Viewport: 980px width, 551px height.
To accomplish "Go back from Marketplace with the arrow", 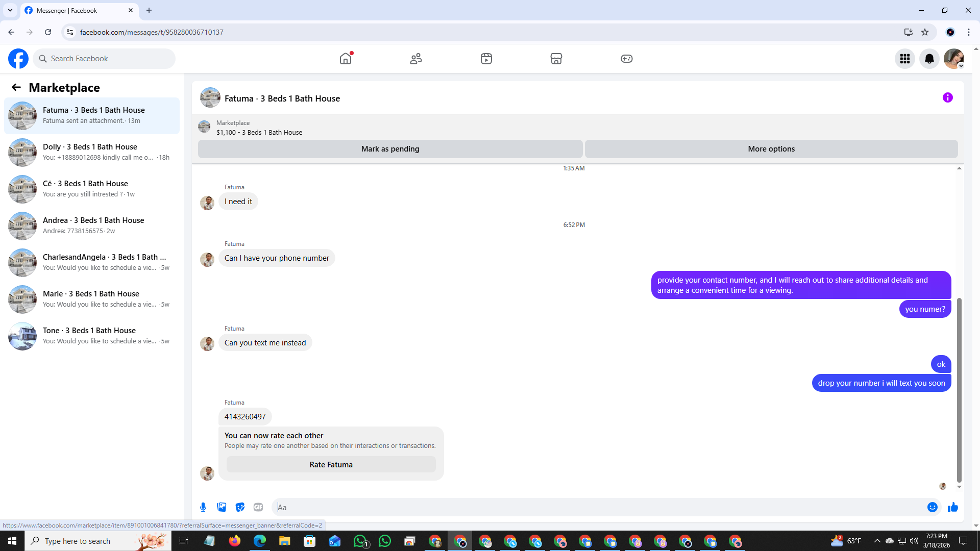I will pyautogui.click(x=16, y=87).
